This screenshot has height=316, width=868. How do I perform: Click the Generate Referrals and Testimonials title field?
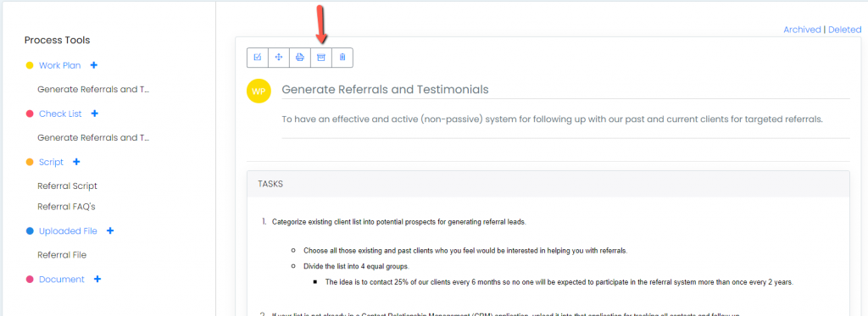click(565, 89)
